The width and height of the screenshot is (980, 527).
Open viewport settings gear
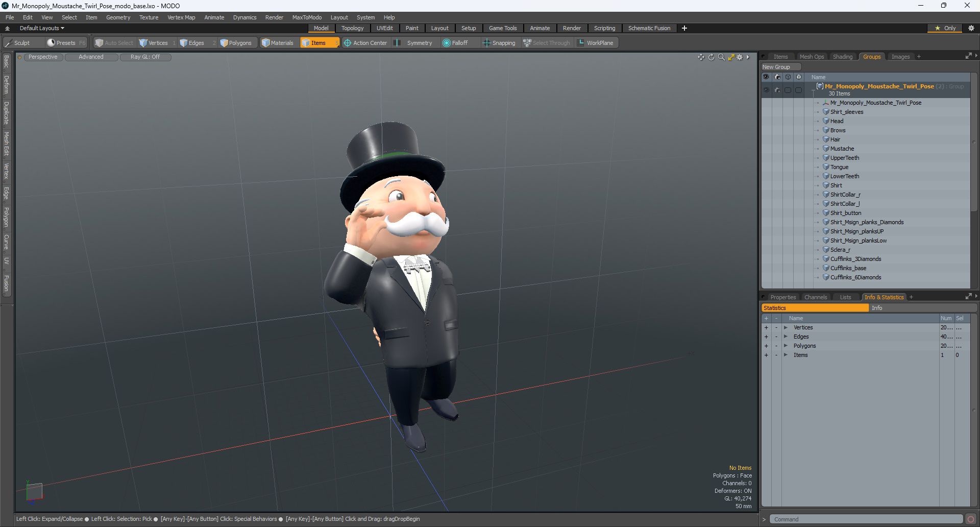point(740,57)
